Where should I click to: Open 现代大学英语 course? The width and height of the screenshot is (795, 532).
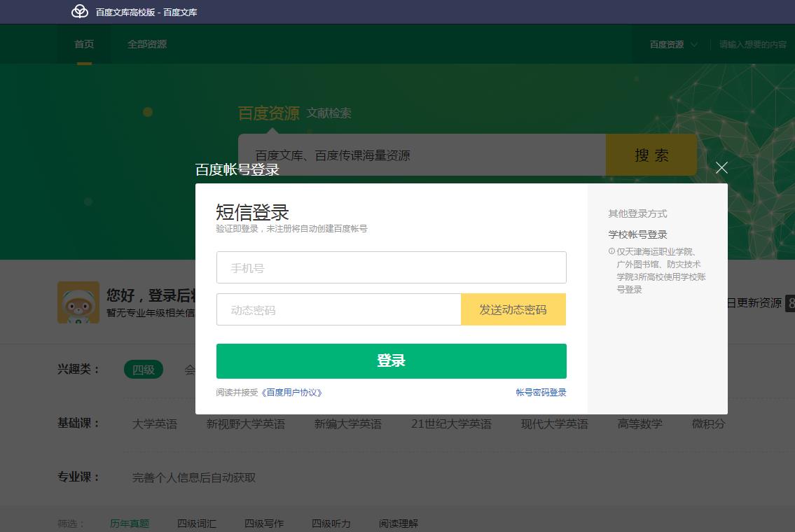point(555,424)
